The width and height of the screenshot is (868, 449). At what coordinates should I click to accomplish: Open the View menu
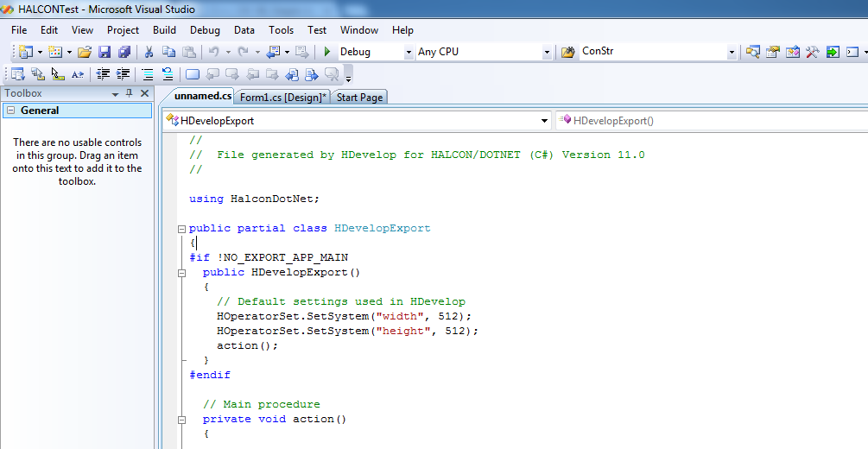[82, 30]
